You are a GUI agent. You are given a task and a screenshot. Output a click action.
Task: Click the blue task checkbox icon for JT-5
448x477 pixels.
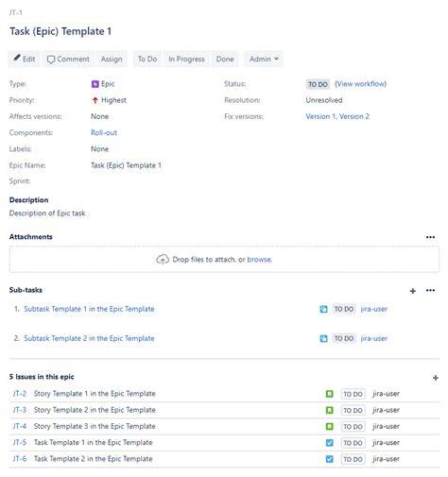[329, 443]
